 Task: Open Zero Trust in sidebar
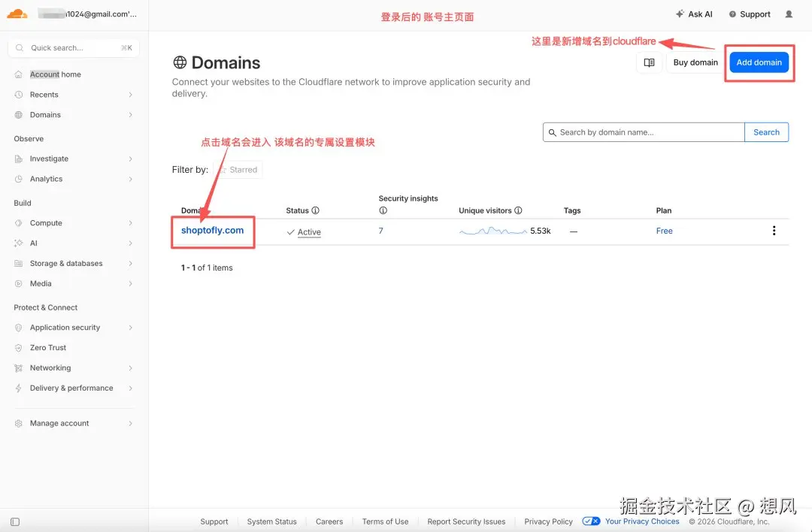48,348
